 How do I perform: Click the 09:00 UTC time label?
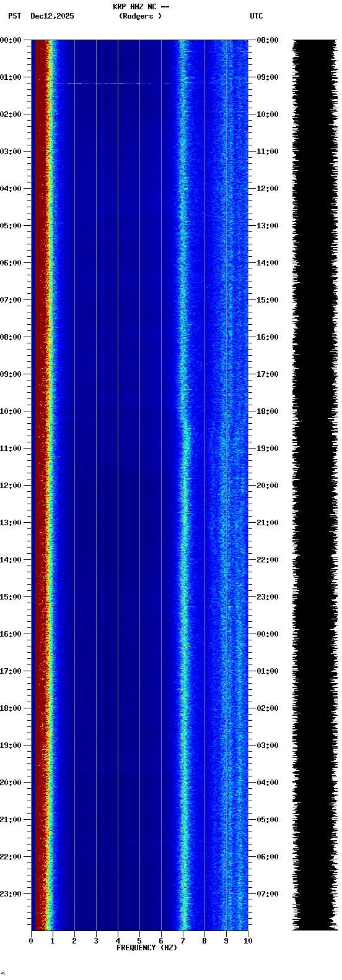[x=267, y=77]
